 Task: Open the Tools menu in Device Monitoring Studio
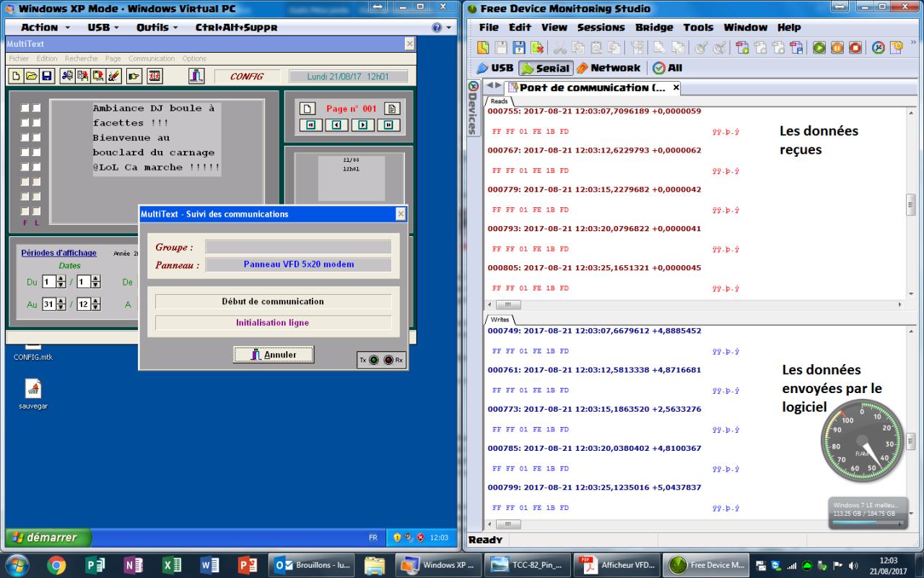click(698, 27)
